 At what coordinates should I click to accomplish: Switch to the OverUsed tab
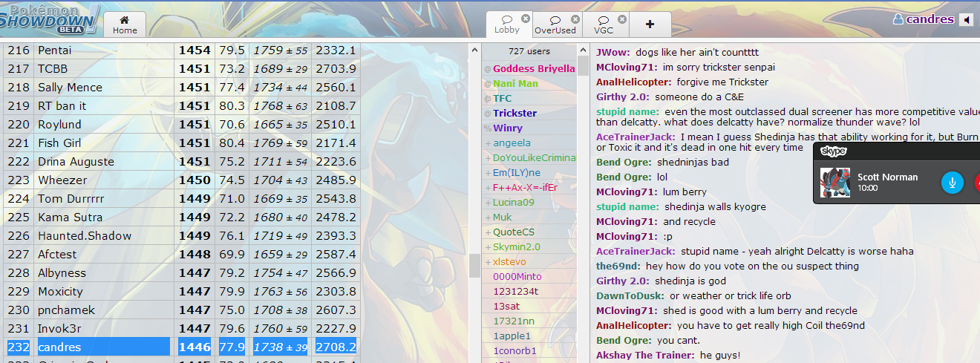coord(555,25)
